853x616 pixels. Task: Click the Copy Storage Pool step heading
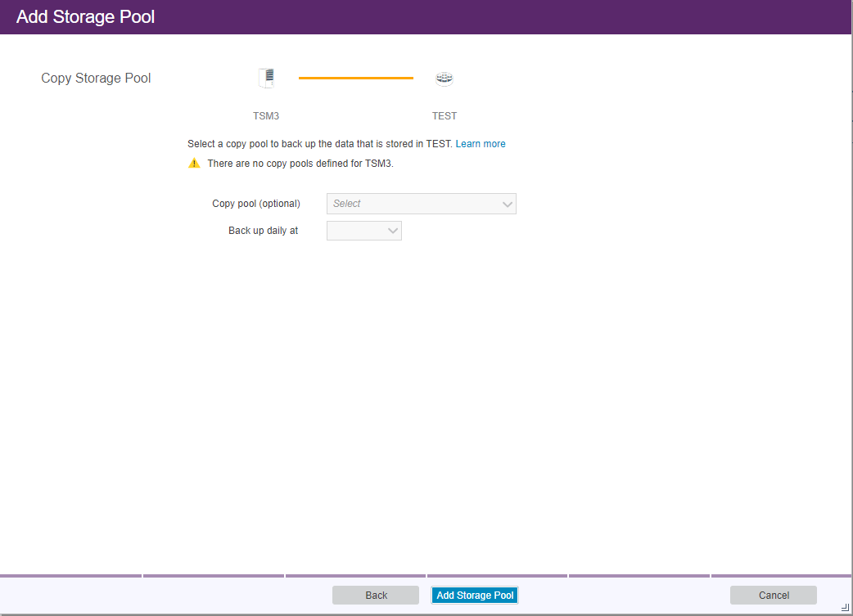(x=96, y=79)
